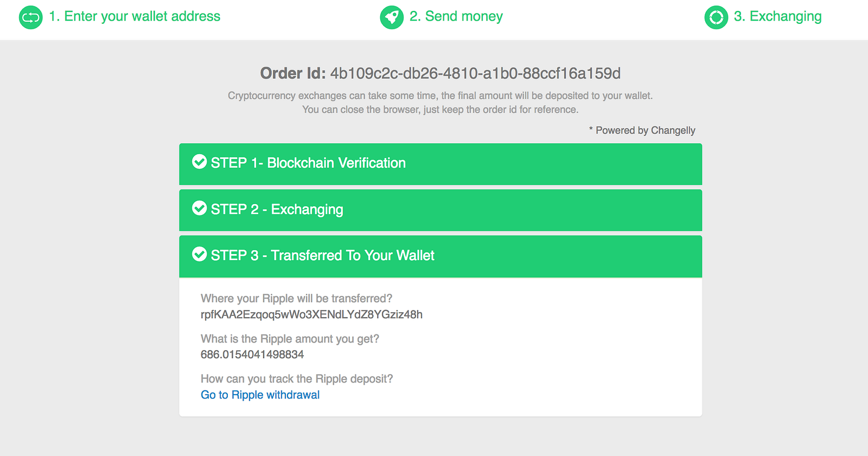Open the Go to Ripple withdrawal link

tap(260, 395)
